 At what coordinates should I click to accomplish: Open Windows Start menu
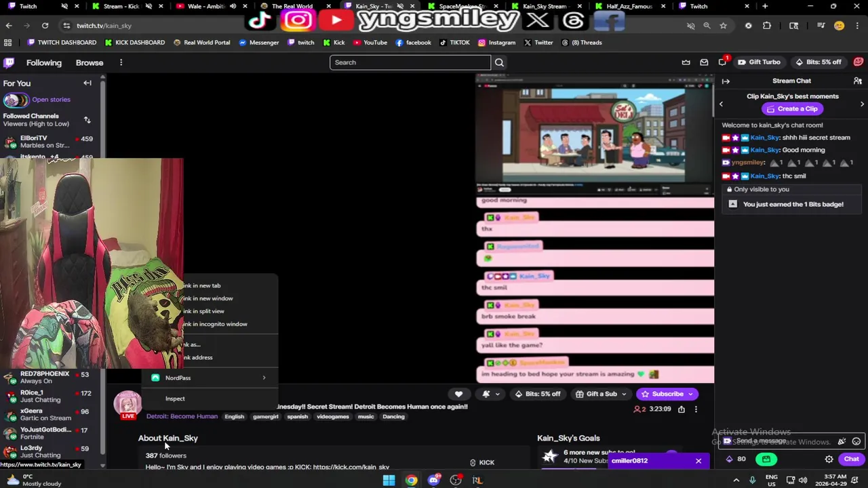coord(389,481)
